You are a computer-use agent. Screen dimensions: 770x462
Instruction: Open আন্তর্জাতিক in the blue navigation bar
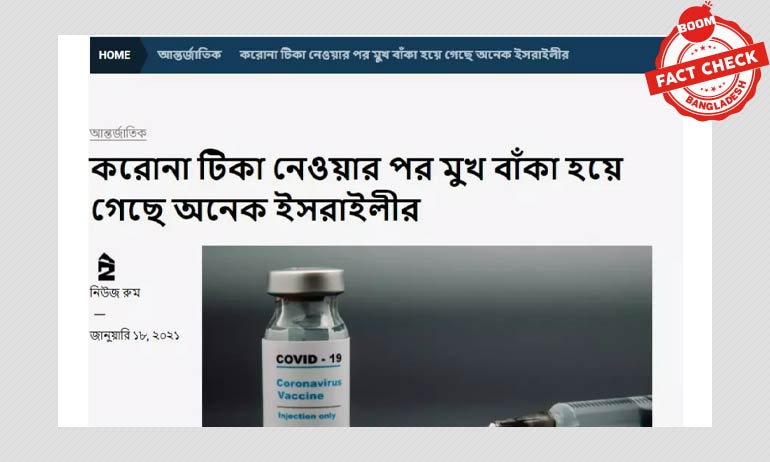[x=189, y=54]
